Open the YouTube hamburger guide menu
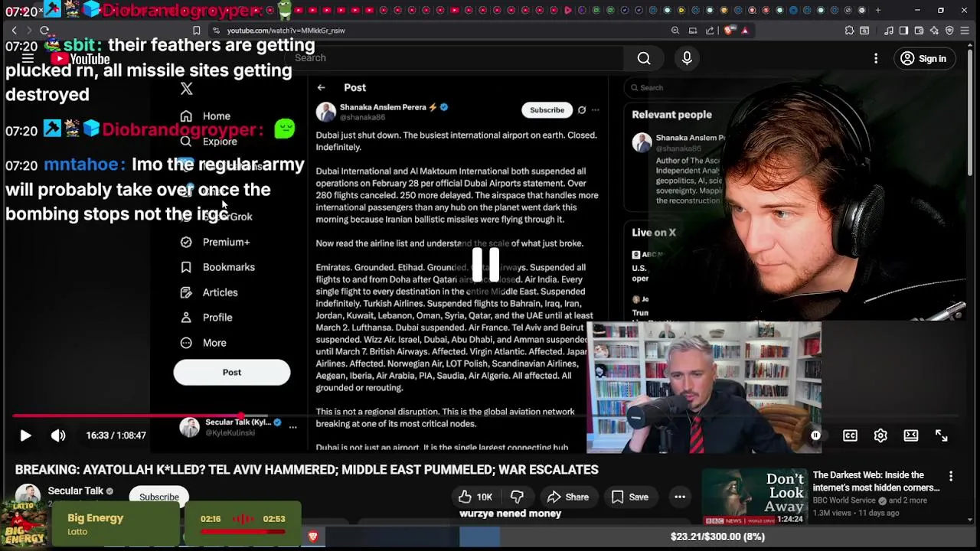980x551 pixels. click(28, 58)
